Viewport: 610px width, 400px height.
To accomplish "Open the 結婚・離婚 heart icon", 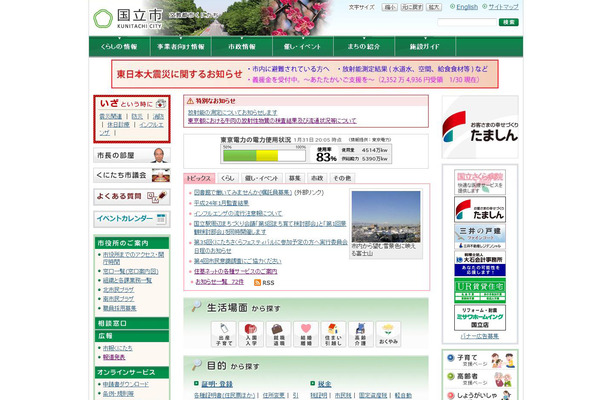I will coord(306,334).
